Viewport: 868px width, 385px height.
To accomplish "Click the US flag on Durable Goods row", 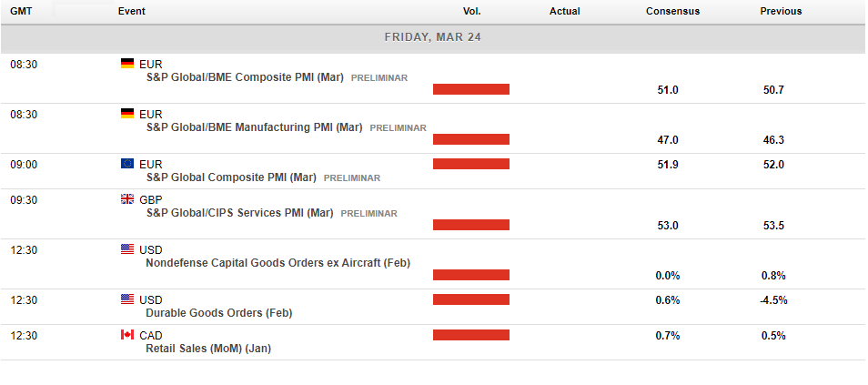I will 127,299.
